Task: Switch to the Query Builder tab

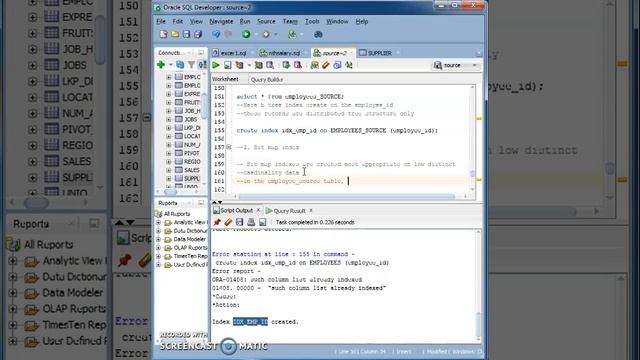Action: coord(267,80)
